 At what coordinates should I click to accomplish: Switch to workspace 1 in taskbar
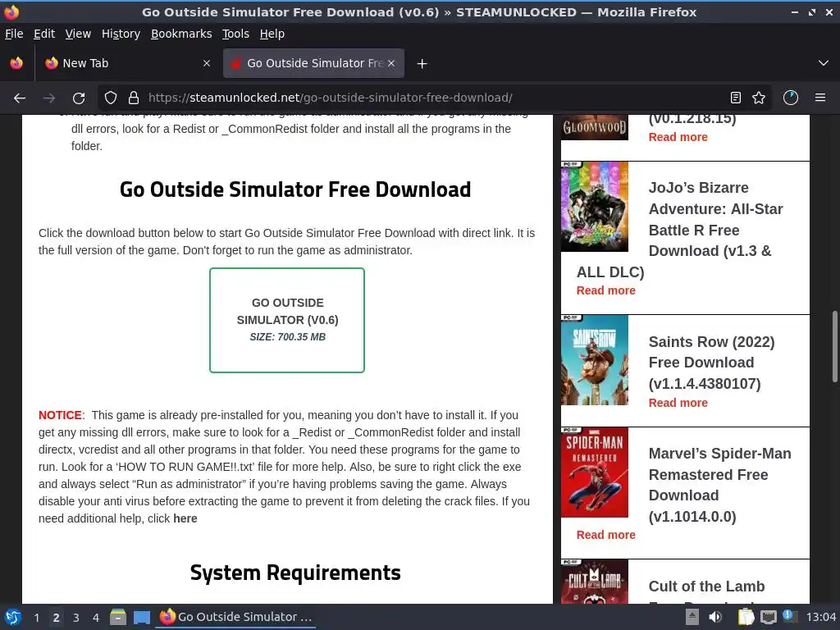coord(36,618)
